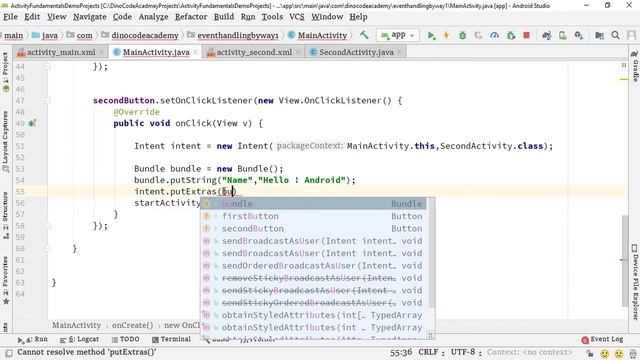The width and height of the screenshot is (640, 360).
Task: Open the Build menu
Action: pos(224,17)
